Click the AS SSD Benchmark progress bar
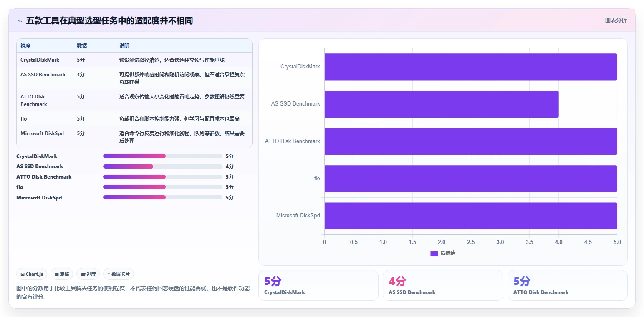Image resolution: width=644 pixels, height=317 pixels. tap(163, 166)
